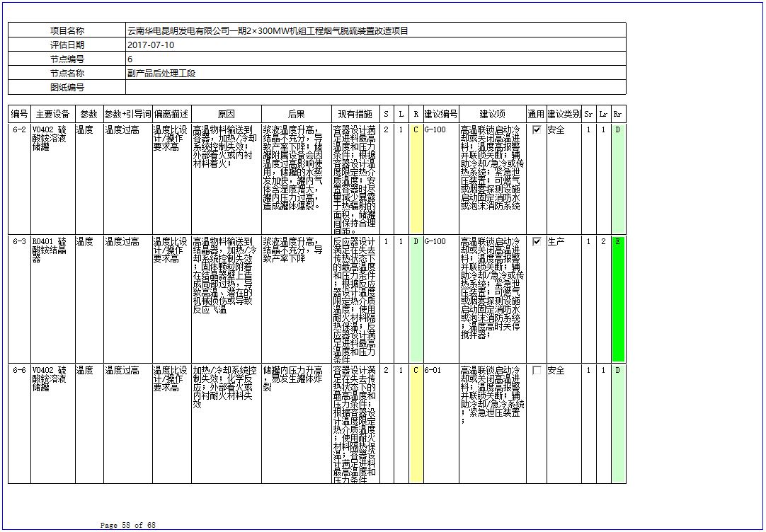Click the cause cell starting '加热/冷却系统控制失效'

coord(226,424)
